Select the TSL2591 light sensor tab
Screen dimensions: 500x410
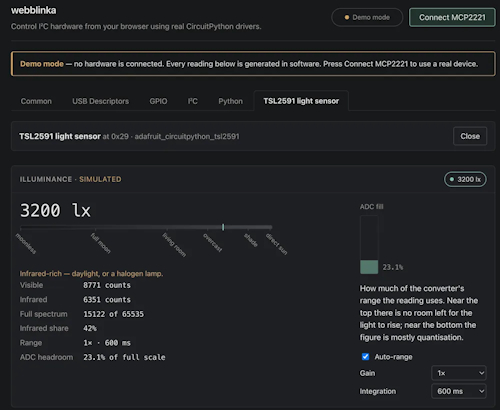point(301,101)
